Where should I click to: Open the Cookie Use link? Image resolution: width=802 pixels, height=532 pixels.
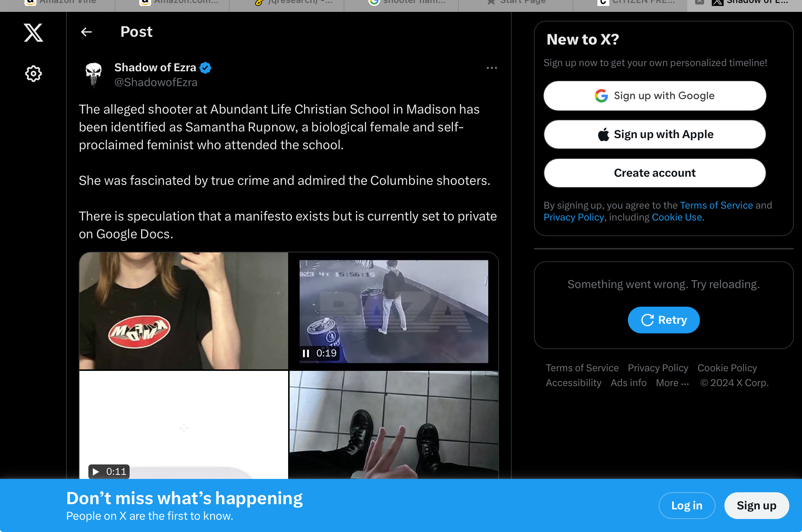coord(678,217)
